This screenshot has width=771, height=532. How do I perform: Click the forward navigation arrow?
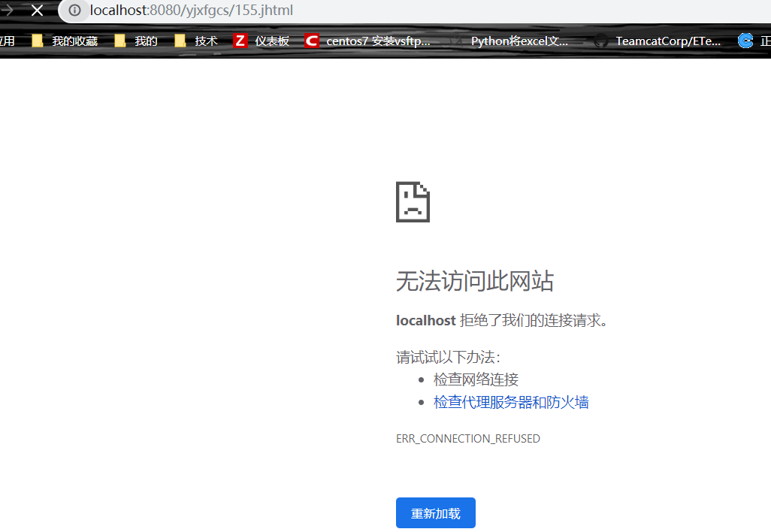coord(7,10)
